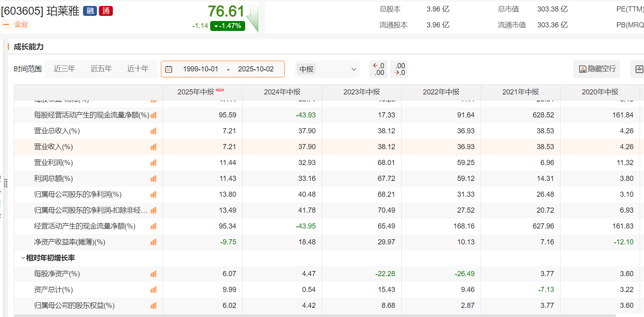
Task: Select the 近三年 time range
Action: click(x=64, y=69)
